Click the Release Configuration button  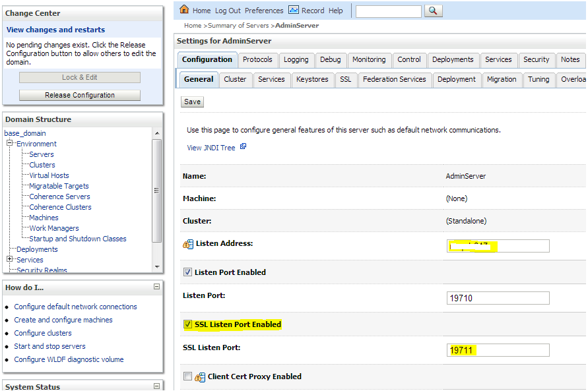click(80, 95)
